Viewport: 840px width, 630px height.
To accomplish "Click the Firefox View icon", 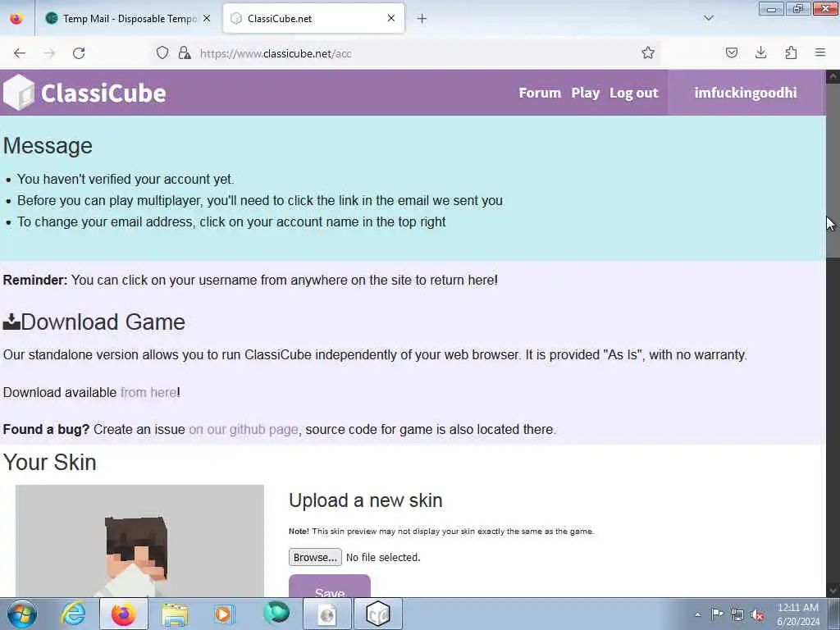I will (16, 18).
